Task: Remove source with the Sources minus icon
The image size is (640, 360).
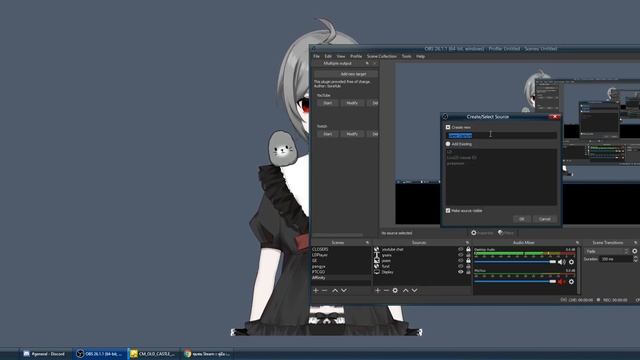Action: click(x=386, y=291)
